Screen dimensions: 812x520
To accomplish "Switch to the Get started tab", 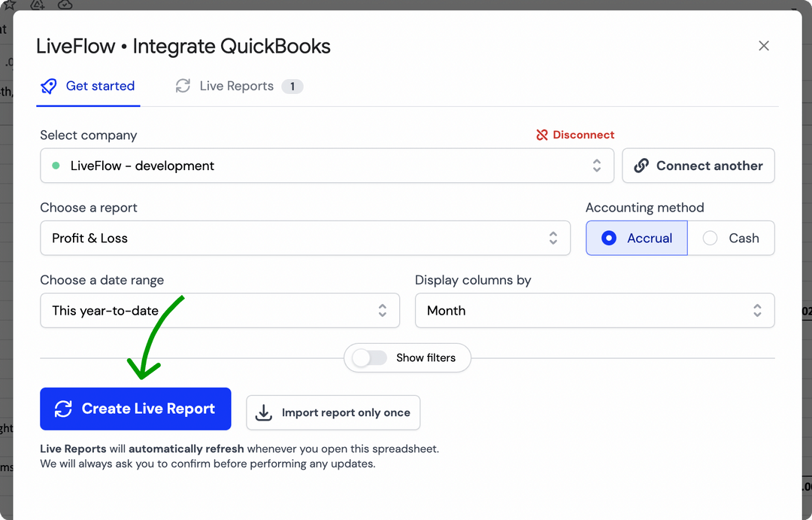I will 88,87.
